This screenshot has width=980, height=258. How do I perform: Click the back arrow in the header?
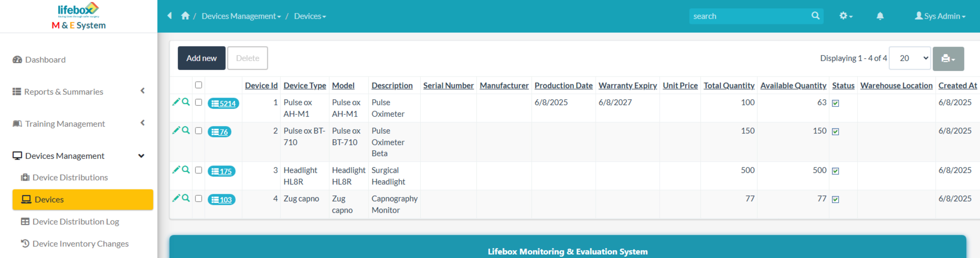(170, 16)
